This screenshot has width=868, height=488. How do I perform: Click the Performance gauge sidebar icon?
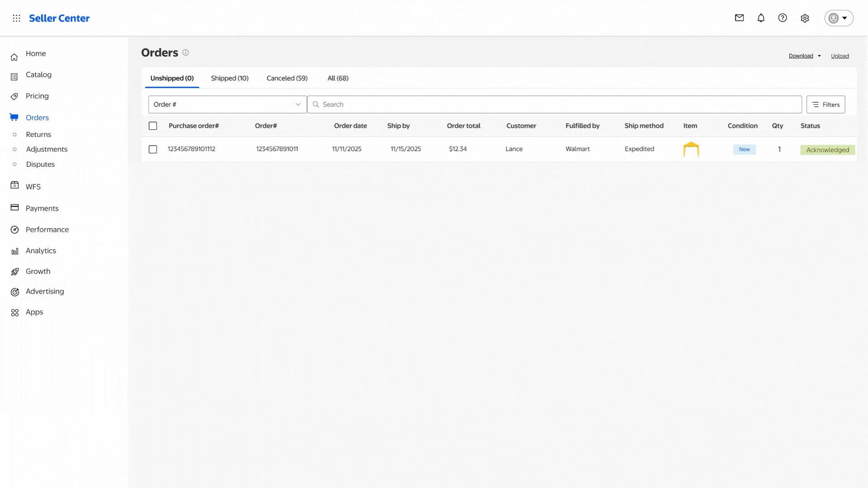(x=15, y=230)
